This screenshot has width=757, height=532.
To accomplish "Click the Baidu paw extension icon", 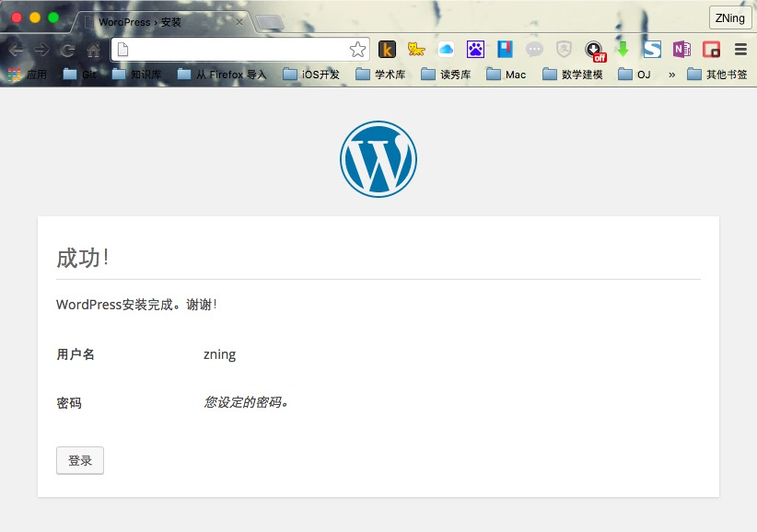I will tap(475, 49).
